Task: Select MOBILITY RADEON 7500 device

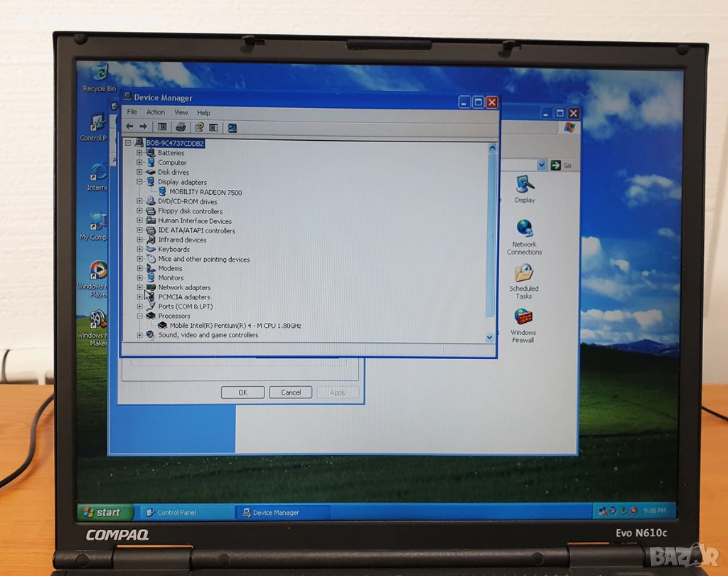Action: pos(205,192)
